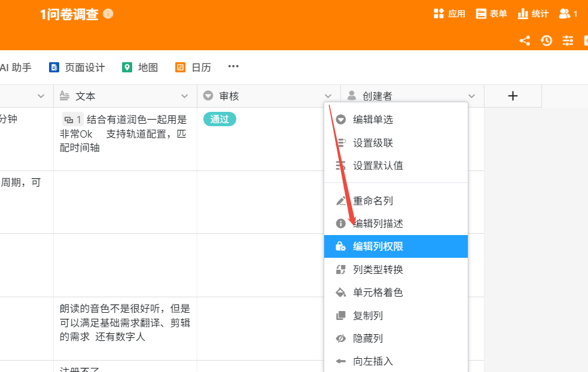
Task: Expand the 文本 column dropdown arrow
Action: [x=184, y=96]
